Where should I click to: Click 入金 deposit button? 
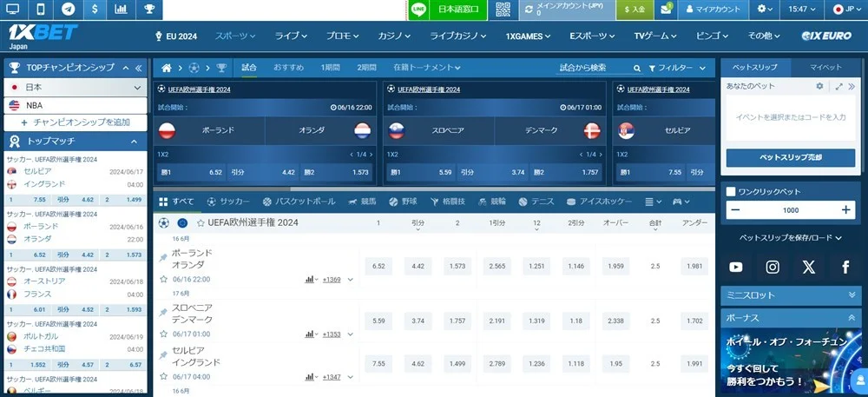[x=635, y=10]
